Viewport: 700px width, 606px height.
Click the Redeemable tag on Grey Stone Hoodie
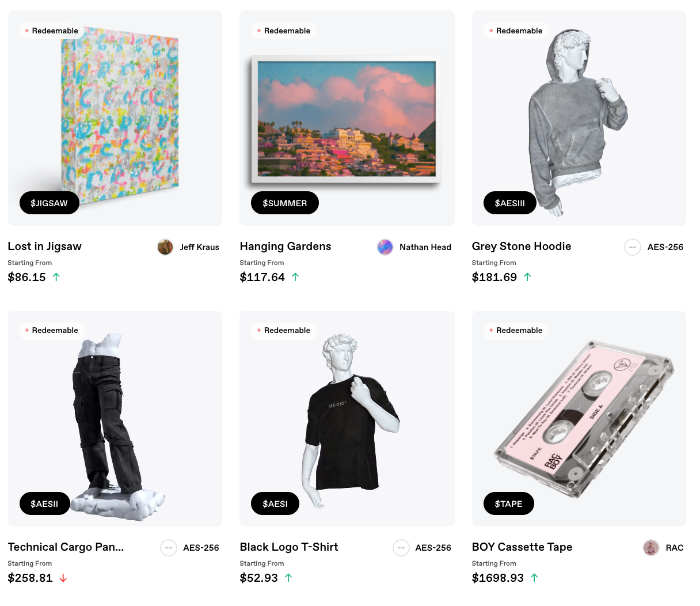pyautogui.click(x=515, y=31)
